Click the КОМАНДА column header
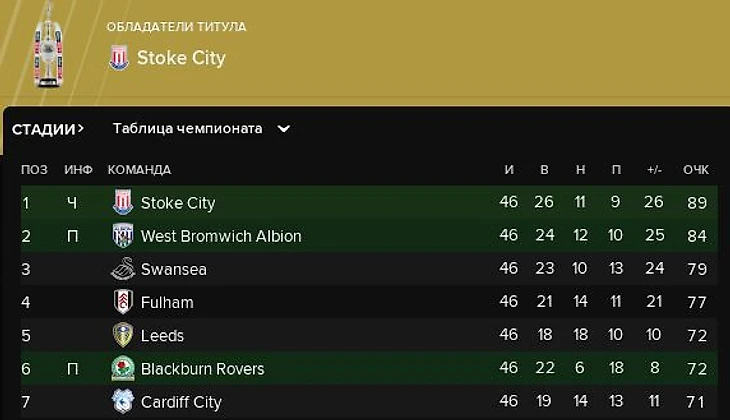 tap(139, 170)
